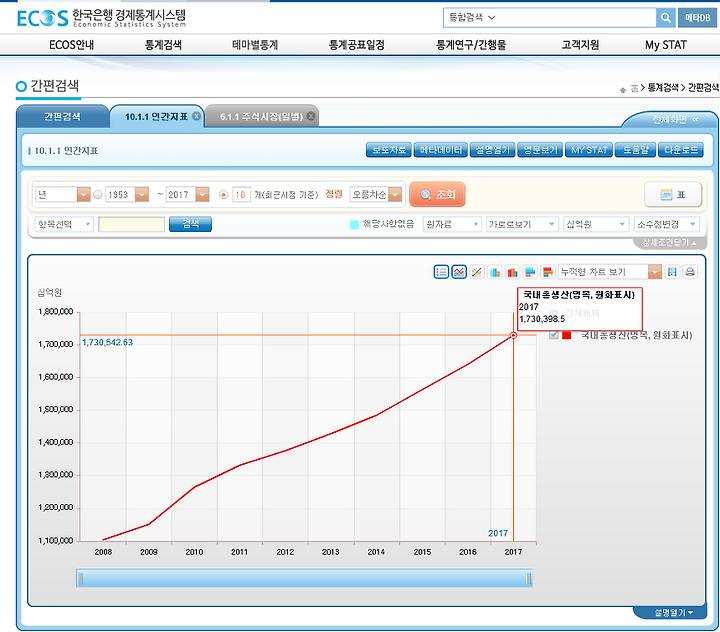Click the 다운로드 button
Screen dimensions: 720x632
[x=681, y=150]
